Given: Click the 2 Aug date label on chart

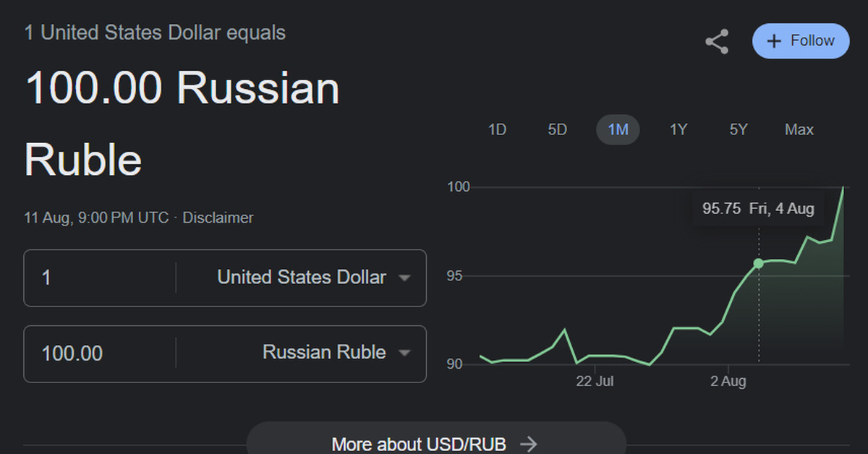Looking at the screenshot, I should coord(728,381).
